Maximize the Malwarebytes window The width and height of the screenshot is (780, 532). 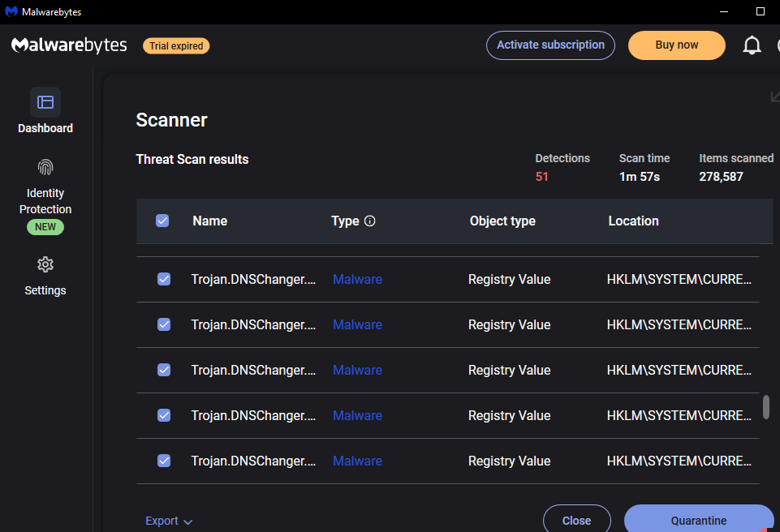point(760,11)
